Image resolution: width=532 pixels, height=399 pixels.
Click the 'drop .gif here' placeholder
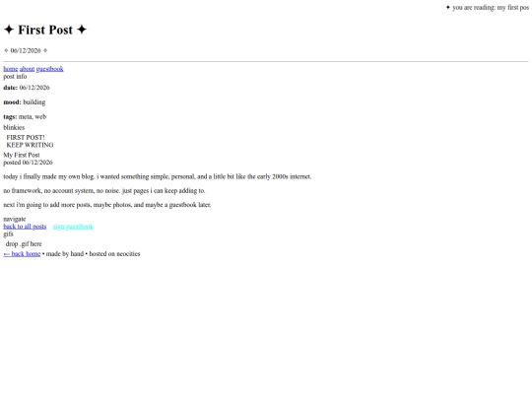point(24,244)
